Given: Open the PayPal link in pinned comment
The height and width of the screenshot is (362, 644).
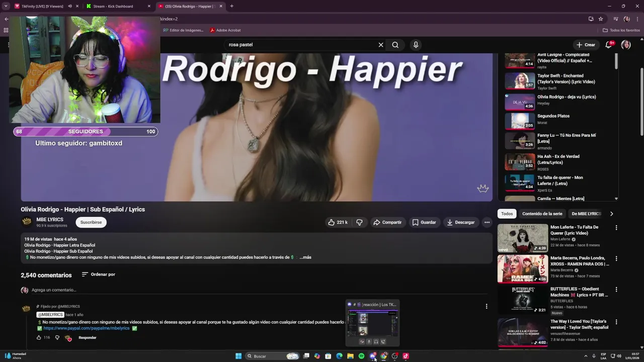Looking at the screenshot, I should [x=87, y=328].
